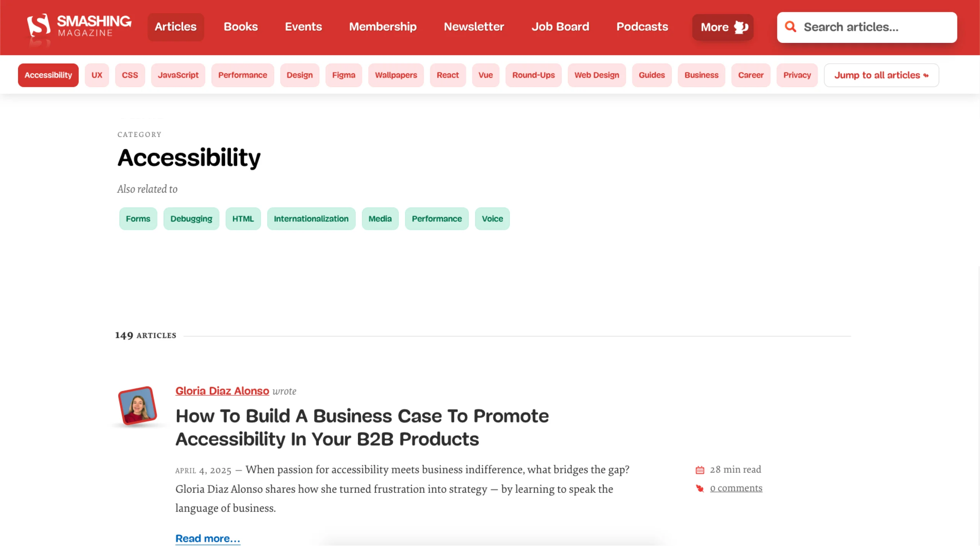Screen dimensions: 980x546
Task: Click the calendar icon beside 28 min read
Action: pyautogui.click(x=700, y=470)
